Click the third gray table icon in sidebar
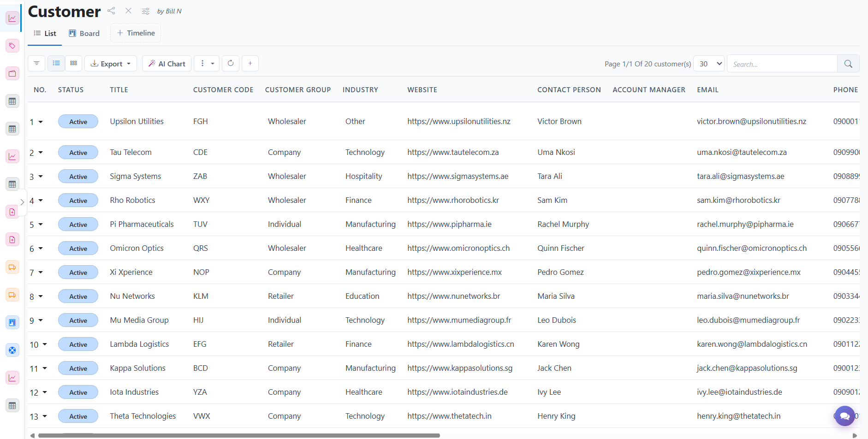Screen dimensions: 868x439 coord(12,184)
